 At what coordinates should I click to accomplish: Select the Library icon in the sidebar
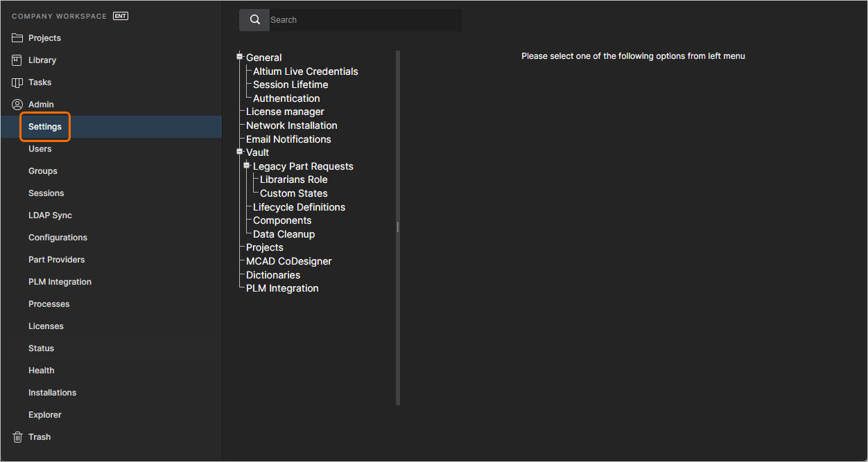[x=17, y=60]
